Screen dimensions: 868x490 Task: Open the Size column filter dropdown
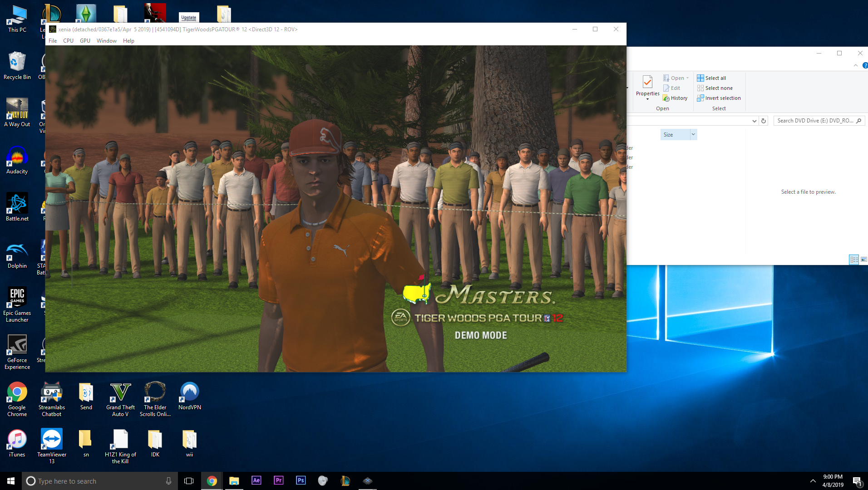[x=693, y=135]
